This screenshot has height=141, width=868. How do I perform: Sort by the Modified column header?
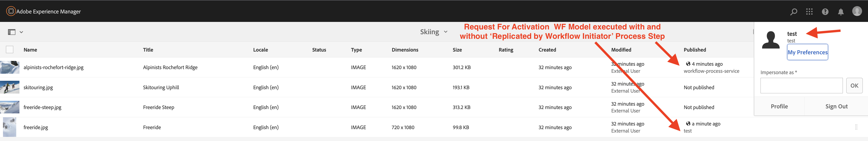pyautogui.click(x=621, y=50)
